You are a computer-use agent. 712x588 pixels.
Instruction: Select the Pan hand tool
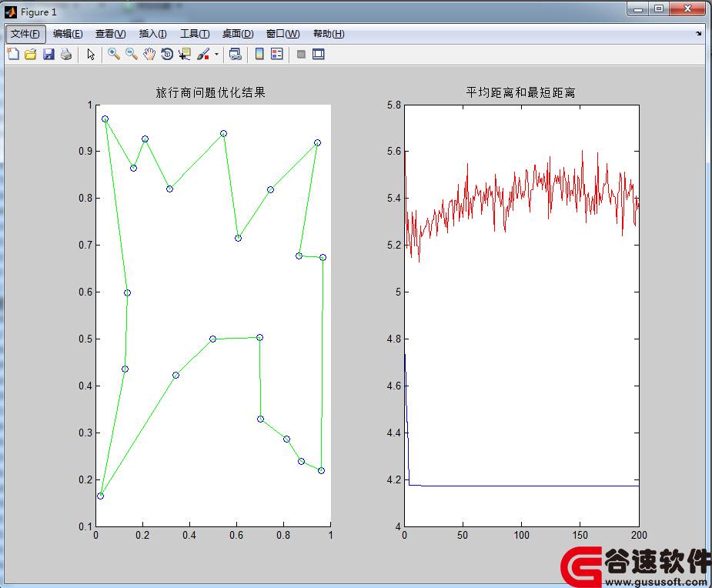click(149, 55)
